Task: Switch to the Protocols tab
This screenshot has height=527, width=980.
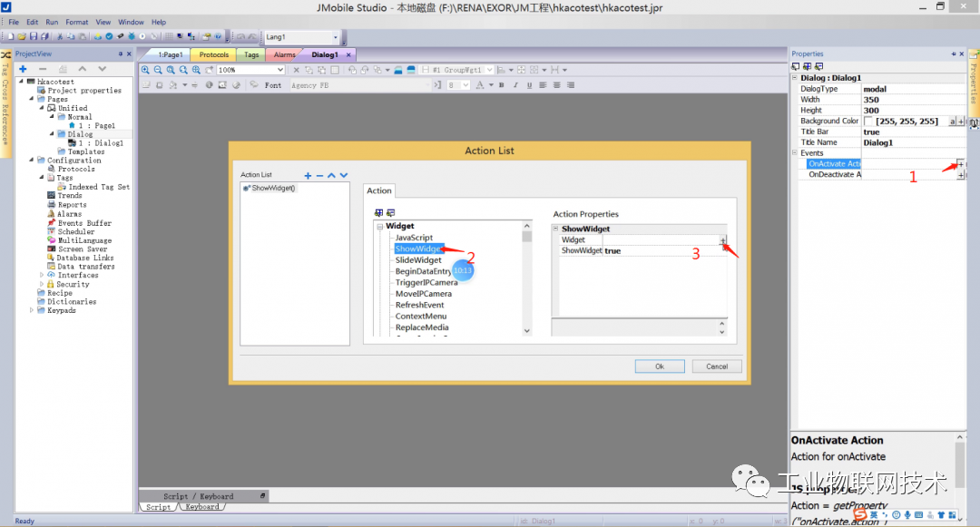Action: tap(212, 54)
